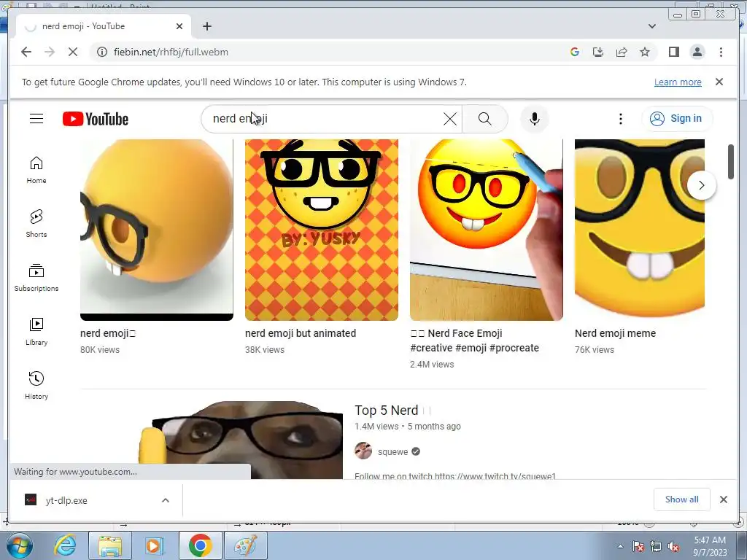Click the YouTube logo
Screen dimensions: 747x560
[96, 119]
